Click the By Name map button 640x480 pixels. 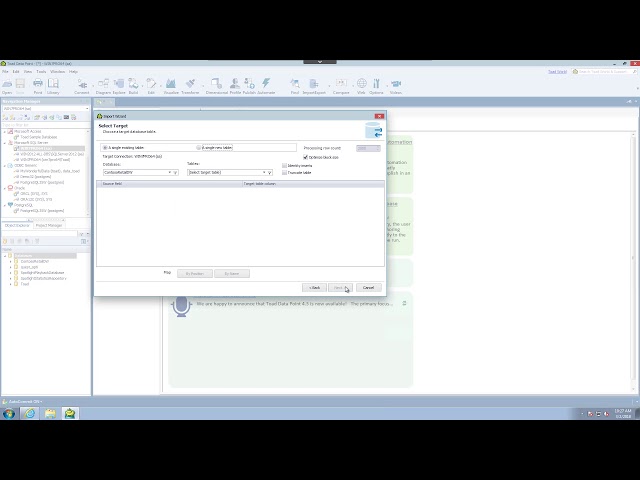click(232, 273)
